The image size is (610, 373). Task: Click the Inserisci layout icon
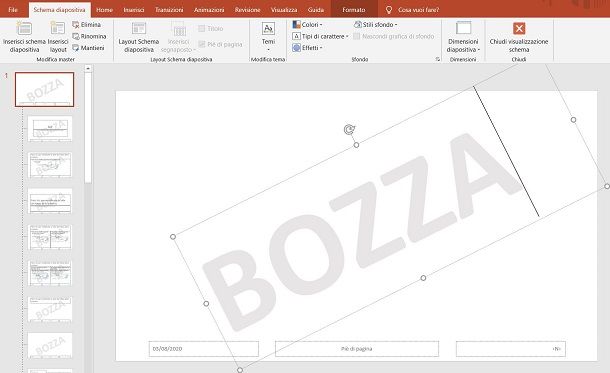click(58, 29)
